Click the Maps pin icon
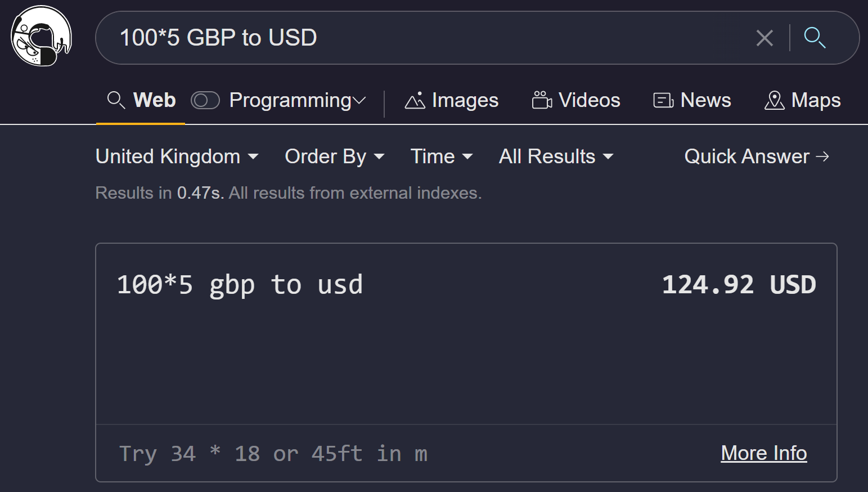Viewport: 868px width, 492px height. click(774, 100)
